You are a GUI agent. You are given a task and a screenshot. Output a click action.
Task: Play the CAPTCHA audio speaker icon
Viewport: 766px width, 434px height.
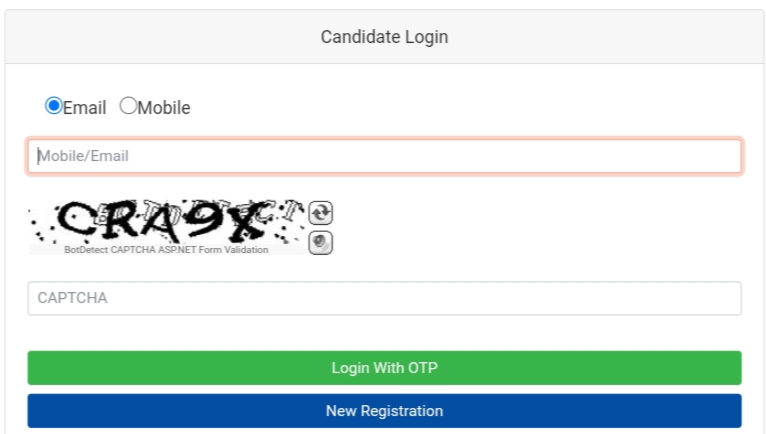click(320, 242)
